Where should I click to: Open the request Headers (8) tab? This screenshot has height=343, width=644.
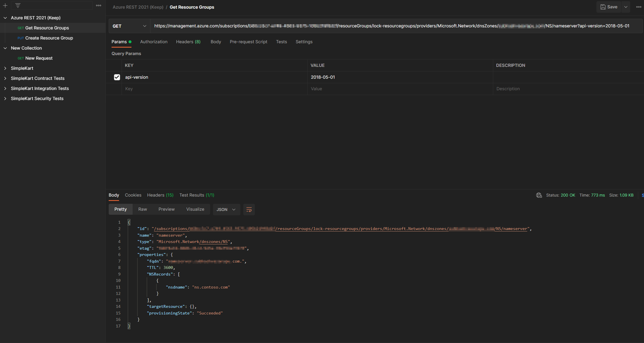pos(188,42)
